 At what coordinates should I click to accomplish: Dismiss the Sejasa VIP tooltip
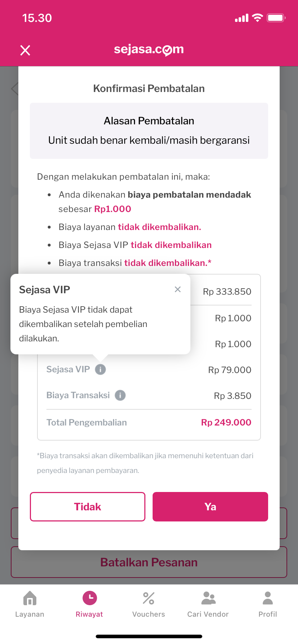tap(177, 289)
